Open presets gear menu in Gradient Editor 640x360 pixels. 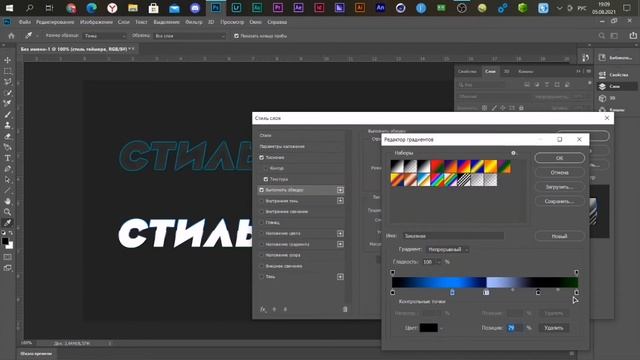pyautogui.click(x=513, y=153)
